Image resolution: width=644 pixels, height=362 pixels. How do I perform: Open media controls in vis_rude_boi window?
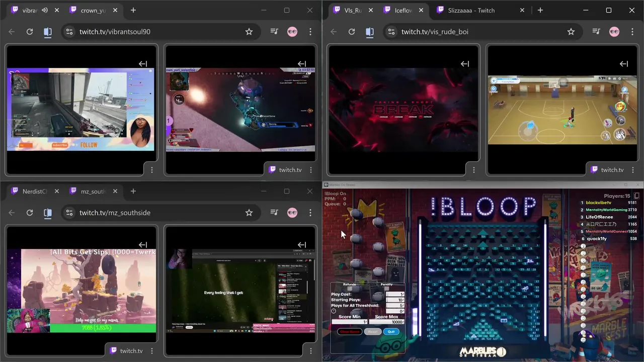click(x=596, y=32)
